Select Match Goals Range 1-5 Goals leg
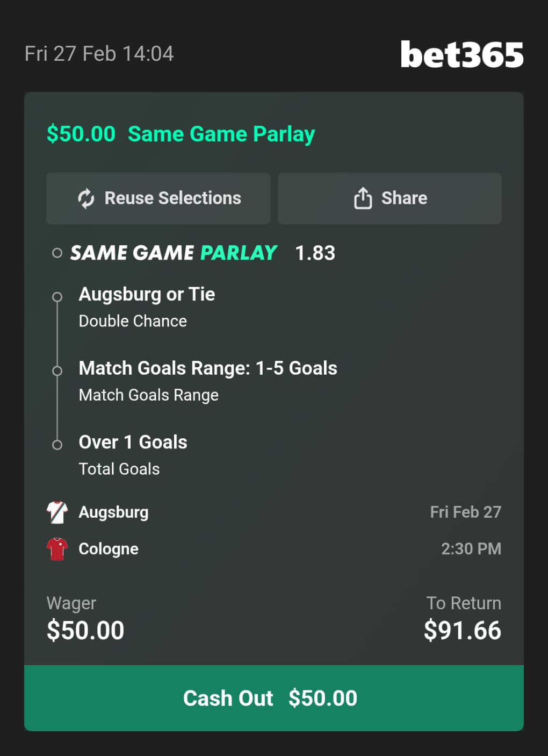 [x=208, y=368]
